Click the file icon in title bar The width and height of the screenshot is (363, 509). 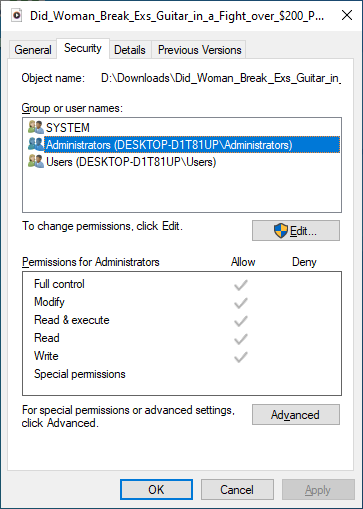click(17, 15)
